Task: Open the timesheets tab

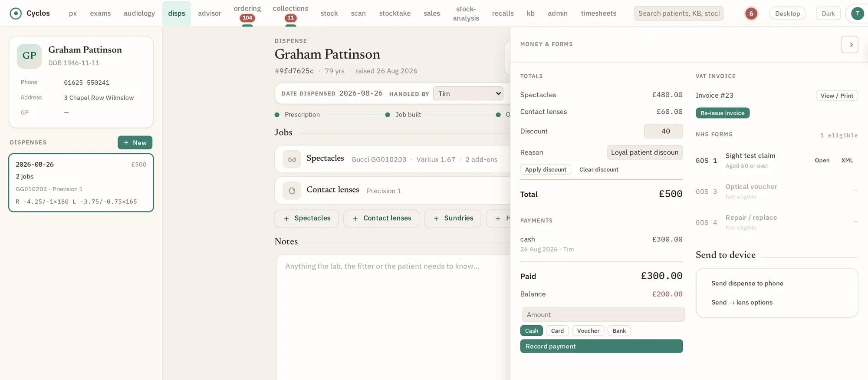Action: click(x=598, y=13)
